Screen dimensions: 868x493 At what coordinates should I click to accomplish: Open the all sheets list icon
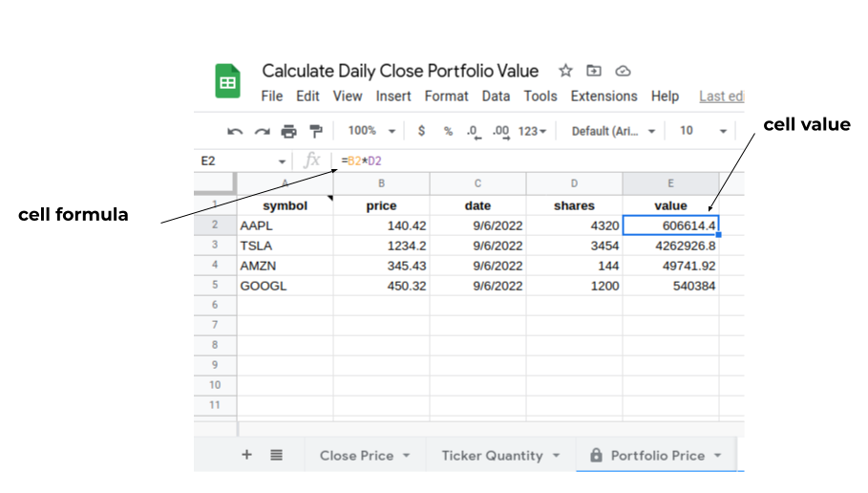276,455
